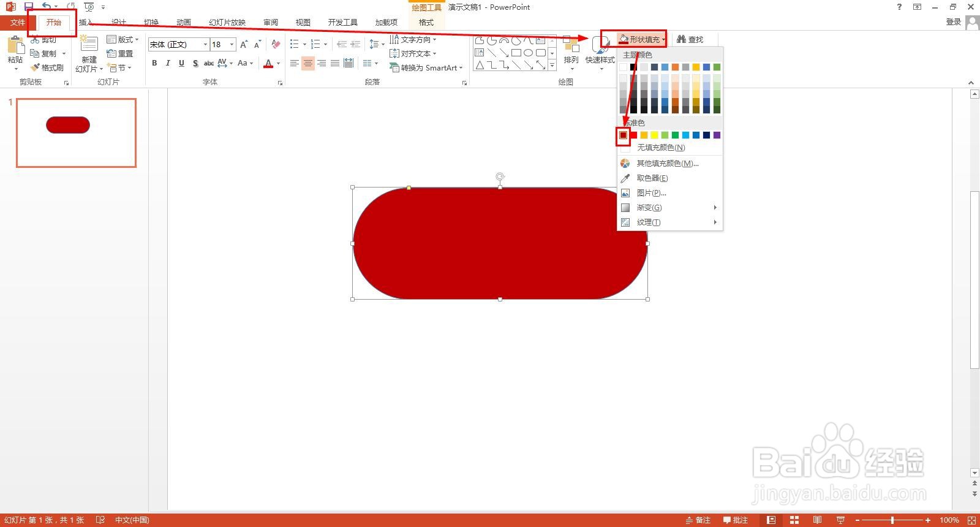The height and width of the screenshot is (527, 980).
Task: Increase font size with the large A icon
Action: coord(244,44)
